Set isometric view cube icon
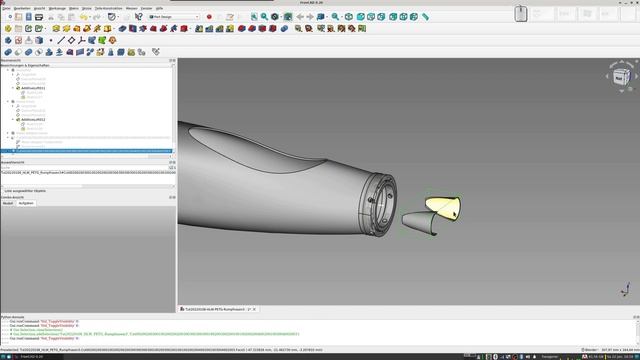The image size is (640, 360). tap(349, 17)
